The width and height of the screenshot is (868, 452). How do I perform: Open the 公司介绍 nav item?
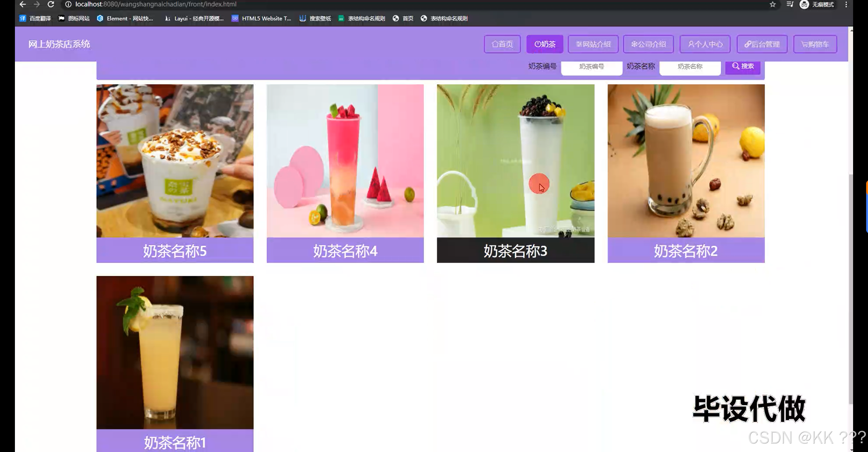(x=649, y=44)
